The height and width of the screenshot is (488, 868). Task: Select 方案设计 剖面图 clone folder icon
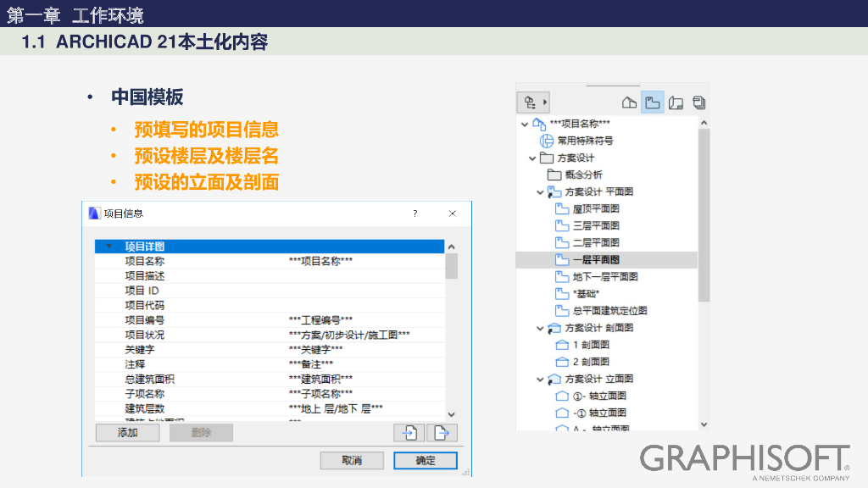(x=554, y=328)
